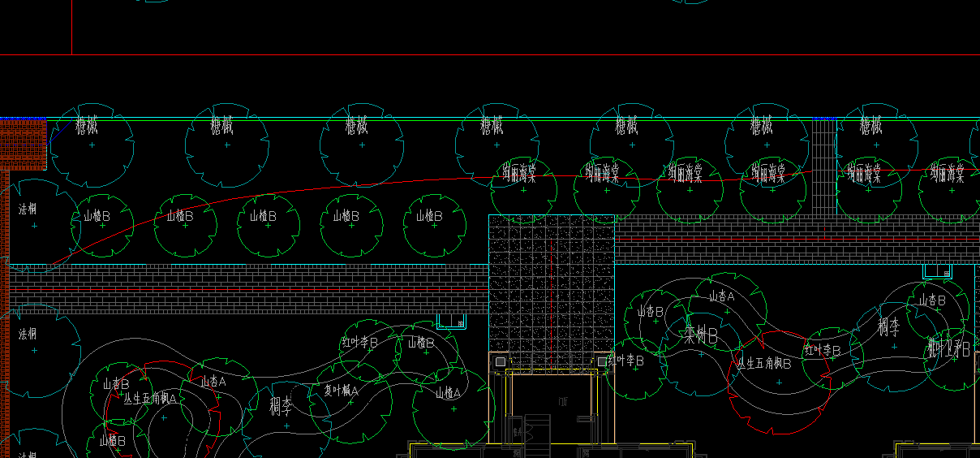Click the 山杏B label beside 栾树B
Viewport: 980px width, 458px height.
(650, 311)
